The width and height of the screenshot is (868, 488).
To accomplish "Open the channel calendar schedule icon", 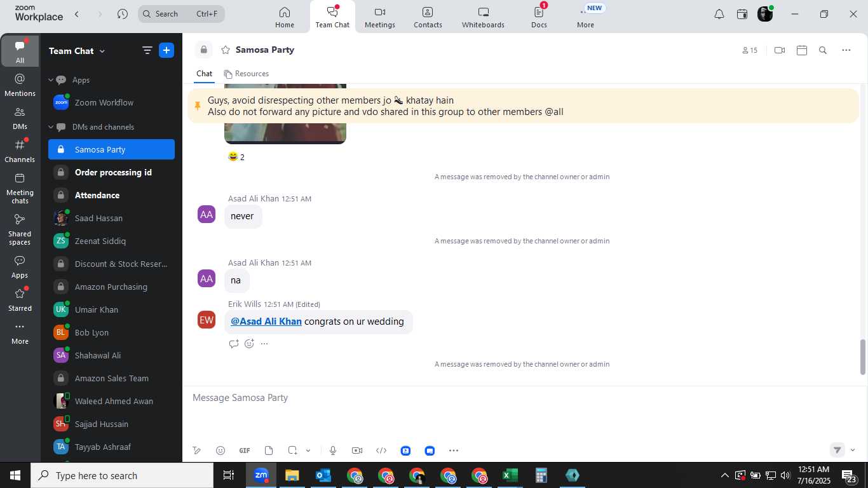I will pos(802,50).
